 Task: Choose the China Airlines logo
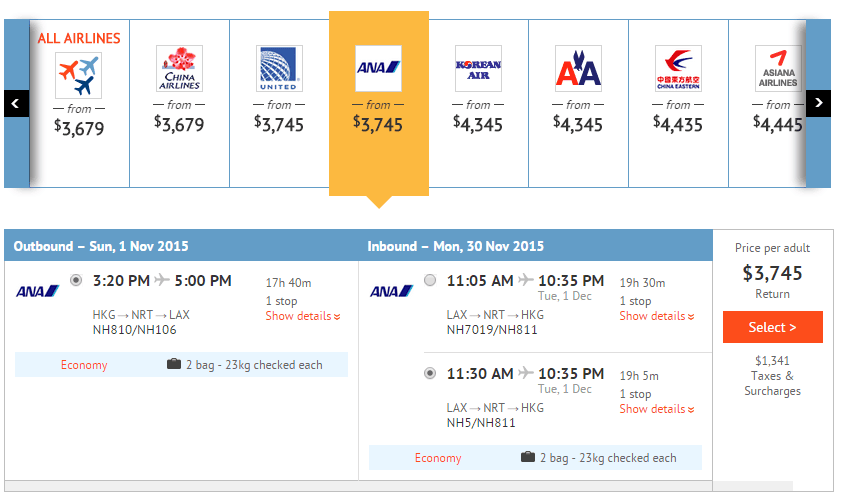tap(179, 68)
